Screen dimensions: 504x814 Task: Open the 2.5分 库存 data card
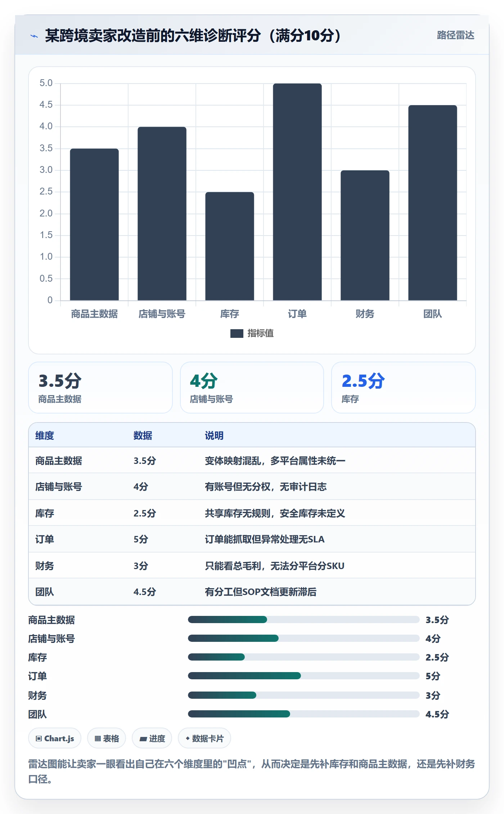coord(404,388)
